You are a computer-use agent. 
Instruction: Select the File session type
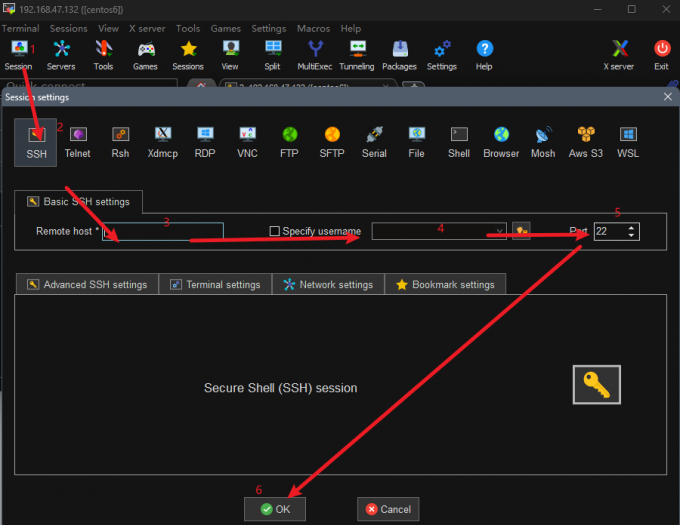pos(416,142)
